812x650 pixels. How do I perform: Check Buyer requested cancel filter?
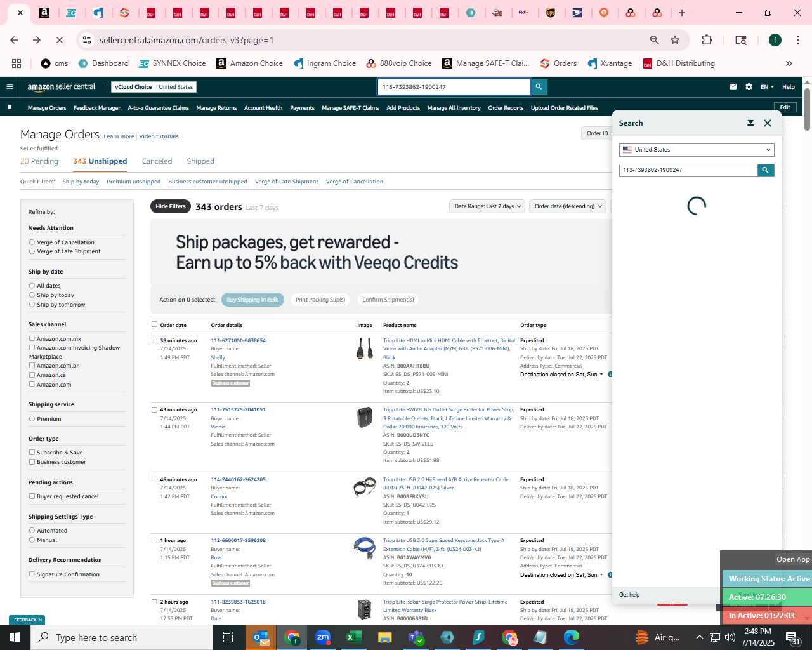coord(32,496)
